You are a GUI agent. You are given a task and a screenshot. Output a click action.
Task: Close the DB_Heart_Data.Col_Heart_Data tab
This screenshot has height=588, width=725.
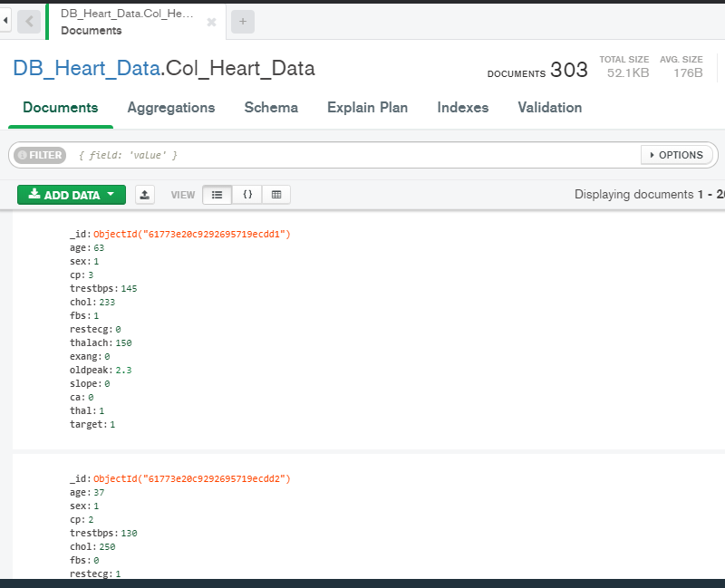pyautogui.click(x=211, y=22)
